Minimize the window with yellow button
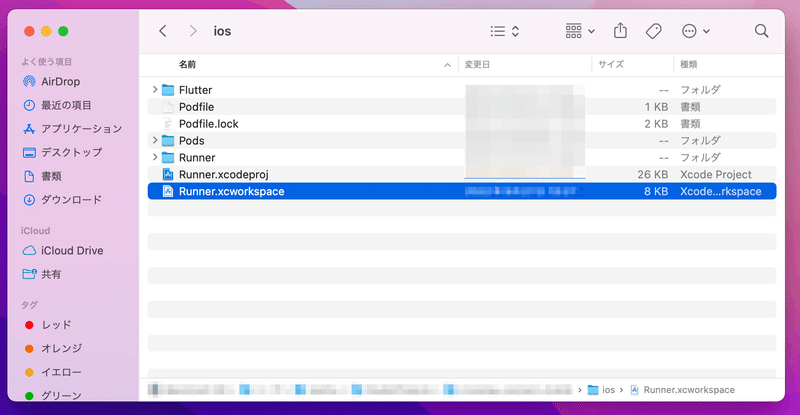The height and width of the screenshot is (415, 800). pyautogui.click(x=46, y=31)
